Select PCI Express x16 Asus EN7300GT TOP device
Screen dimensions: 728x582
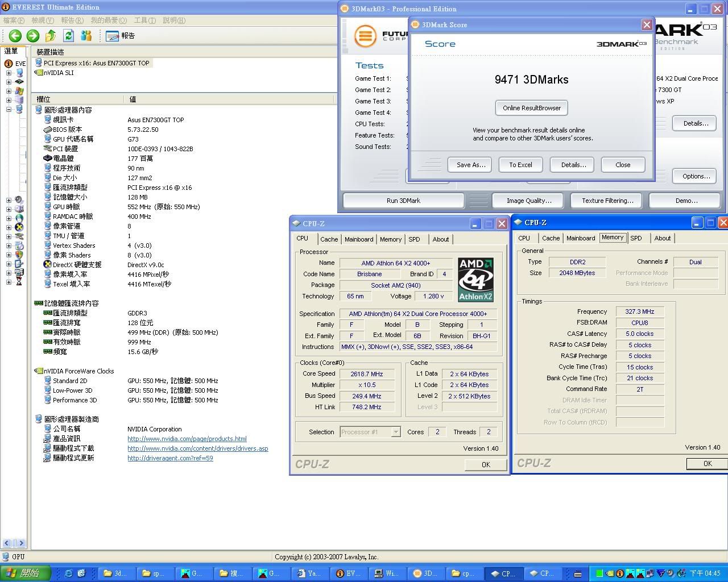pyautogui.click(x=96, y=63)
